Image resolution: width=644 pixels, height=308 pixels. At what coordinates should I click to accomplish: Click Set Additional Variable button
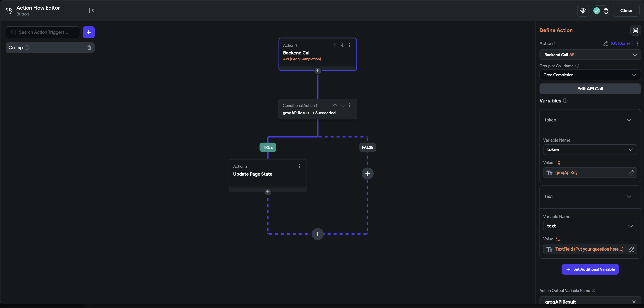tap(590, 269)
